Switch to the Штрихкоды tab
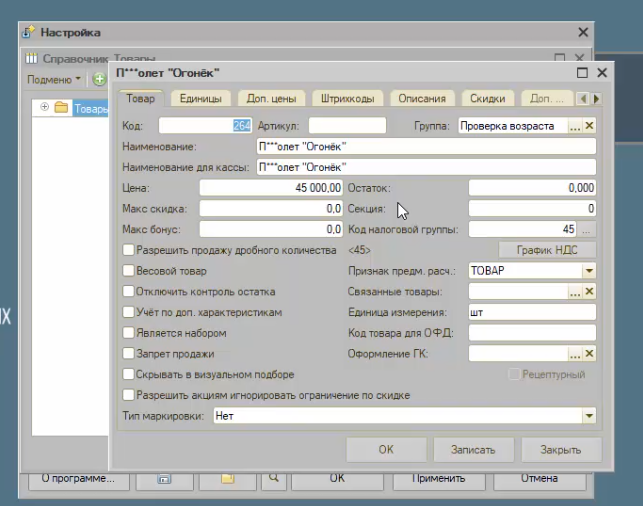The image size is (643, 506). pos(348,99)
